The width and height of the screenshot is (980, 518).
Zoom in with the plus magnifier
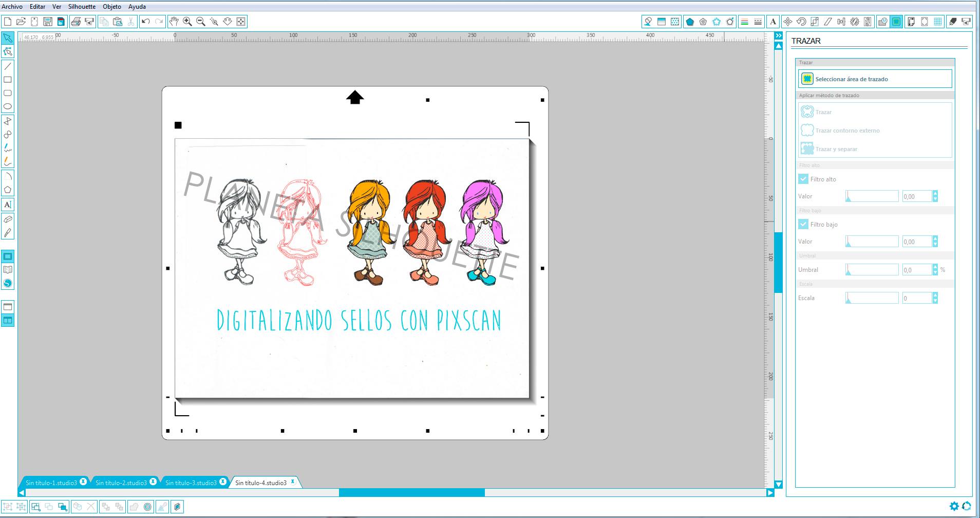(x=187, y=22)
